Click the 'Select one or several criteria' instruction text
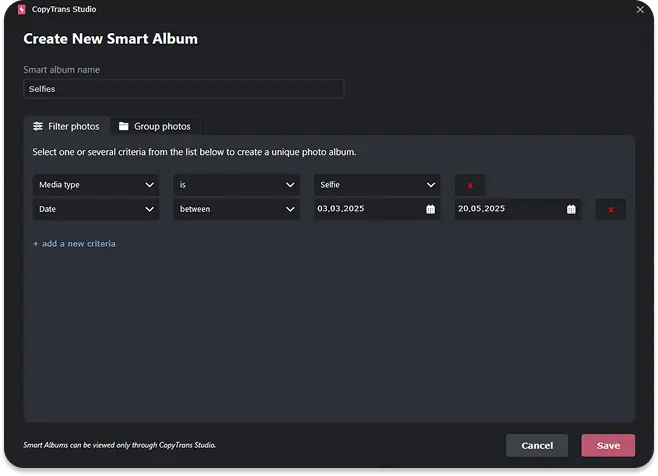Image resolution: width=658 pixels, height=476 pixels. pos(194,152)
